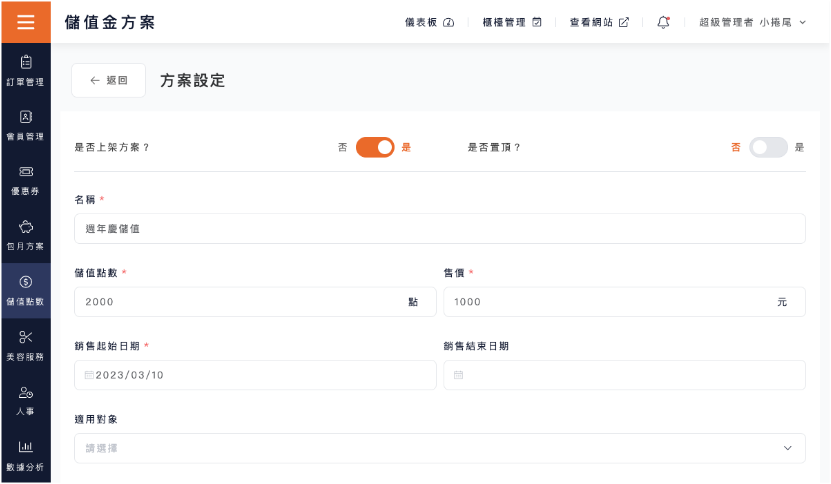Expand the 適用對象 dropdown
This screenshot has height=484, width=831.
pos(440,448)
